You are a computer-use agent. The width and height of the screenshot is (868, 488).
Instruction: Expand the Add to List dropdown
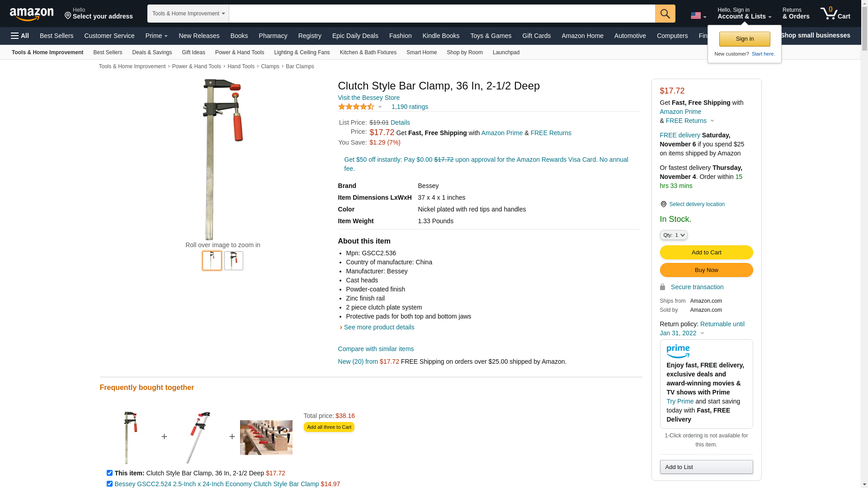click(x=706, y=467)
